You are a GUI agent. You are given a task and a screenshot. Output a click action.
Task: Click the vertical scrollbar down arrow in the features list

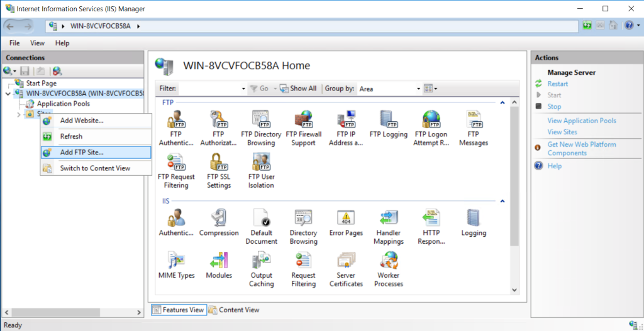(514, 290)
